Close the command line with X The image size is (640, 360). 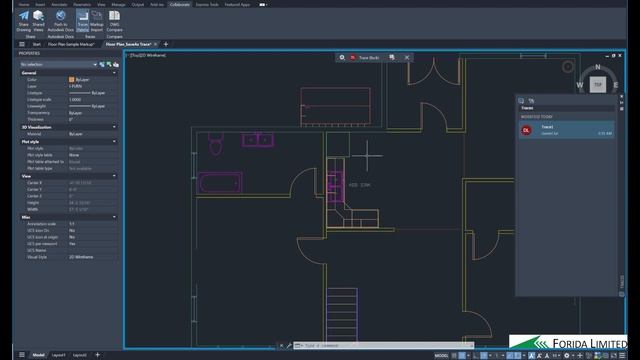point(281,346)
